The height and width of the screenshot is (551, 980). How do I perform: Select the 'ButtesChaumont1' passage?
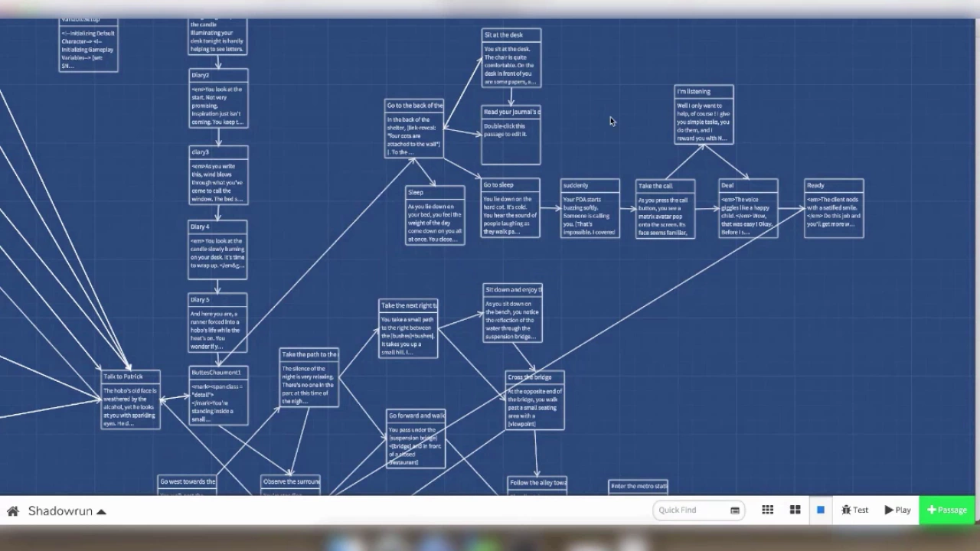tap(219, 396)
